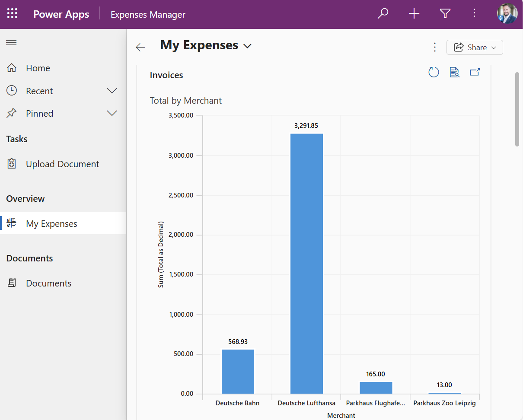Open the advanced filter funnel icon
The image size is (523, 420).
[x=445, y=14]
